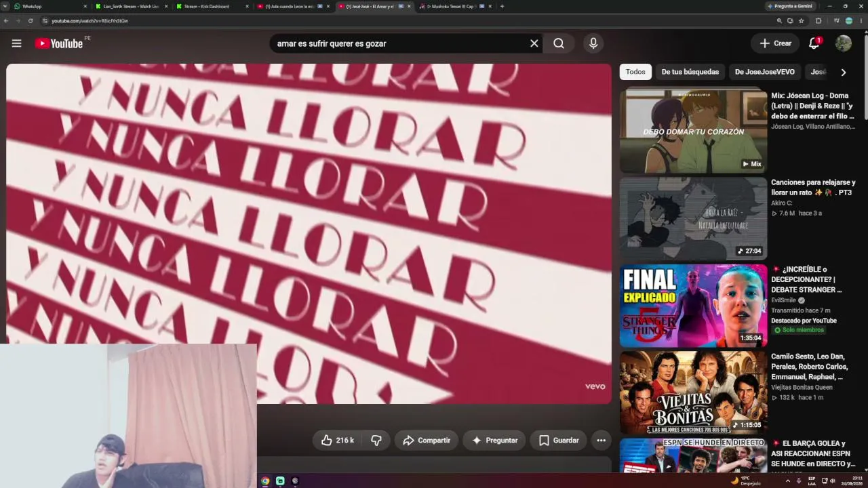This screenshot has width=868, height=488.
Task: Click the Destacado por YouTube label
Action: click(804, 321)
